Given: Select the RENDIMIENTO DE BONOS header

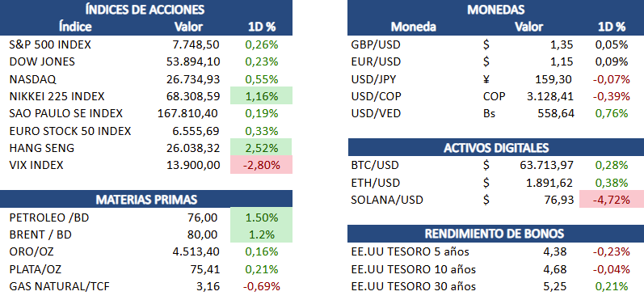Looking at the screenshot, I should (496, 234).
